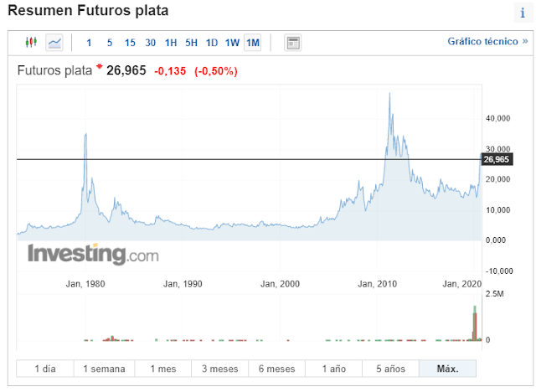Choose the 15-minute interval
Viewport: 536px width, 392px height.
pyautogui.click(x=130, y=43)
